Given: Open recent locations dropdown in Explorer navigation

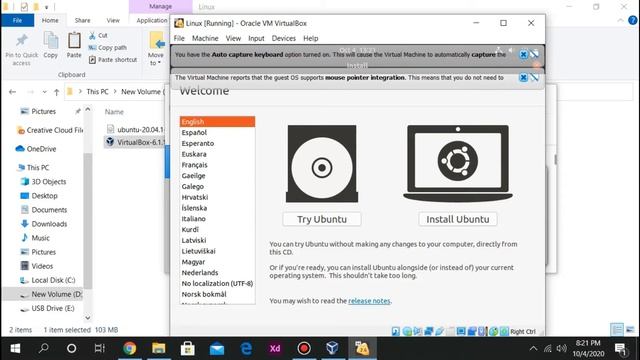Looking at the screenshot, I should (x=44, y=92).
